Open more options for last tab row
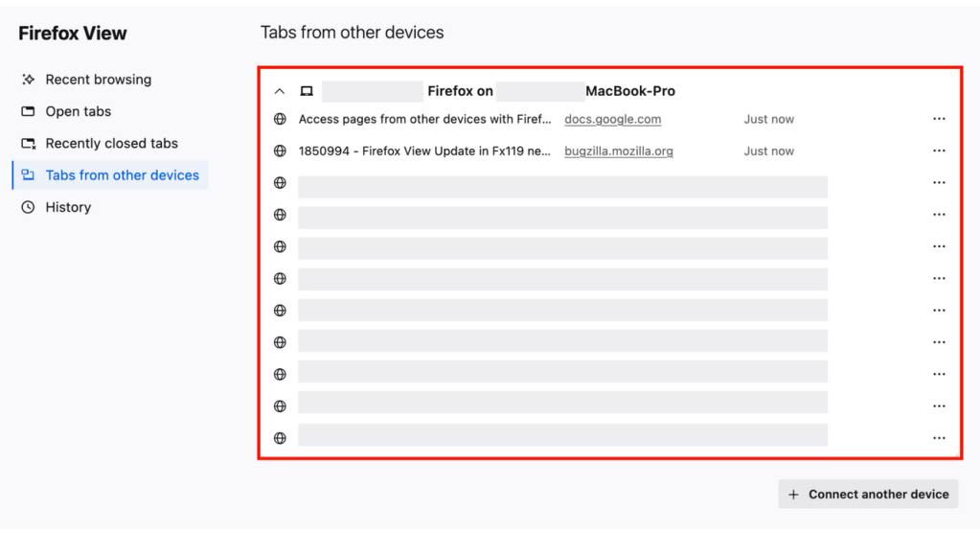This screenshot has height=534, width=980. [x=939, y=438]
